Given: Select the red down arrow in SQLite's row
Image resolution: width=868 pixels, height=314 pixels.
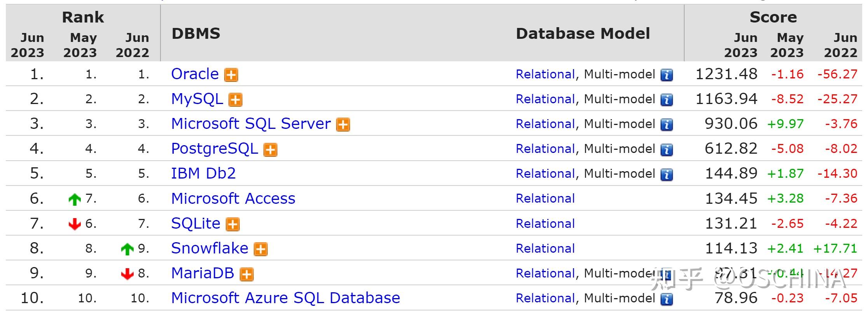Looking at the screenshot, I should (75, 224).
